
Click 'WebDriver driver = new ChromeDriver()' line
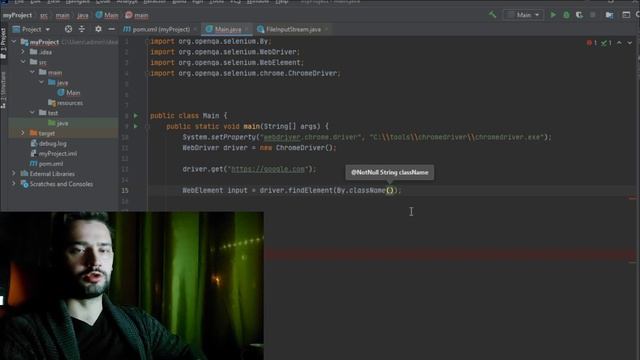(259, 148)
